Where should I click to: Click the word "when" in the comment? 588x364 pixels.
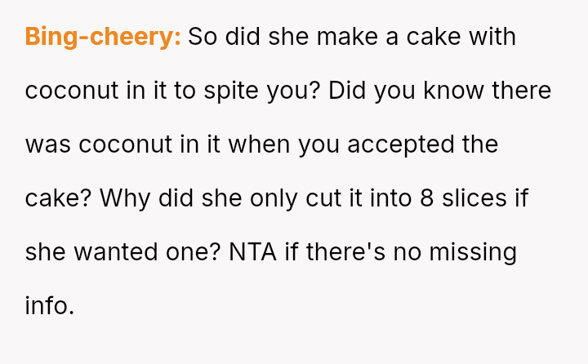(x=258, y=144)
